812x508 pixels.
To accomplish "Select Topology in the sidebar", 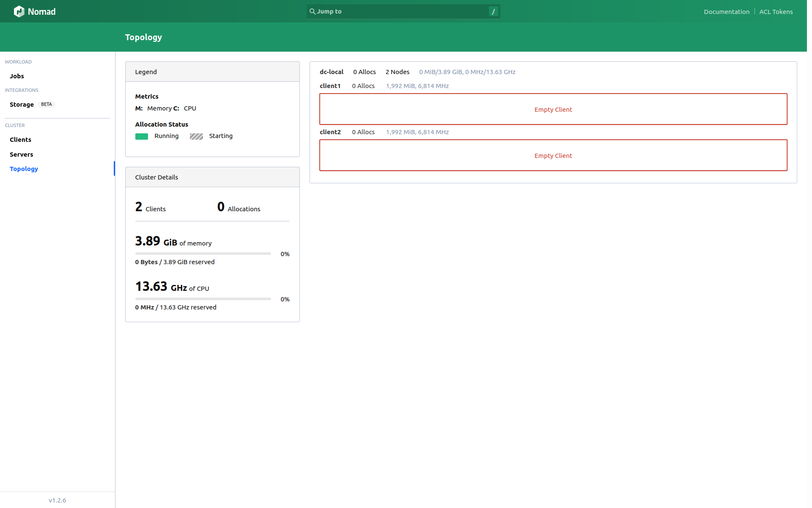I will 24,169.
